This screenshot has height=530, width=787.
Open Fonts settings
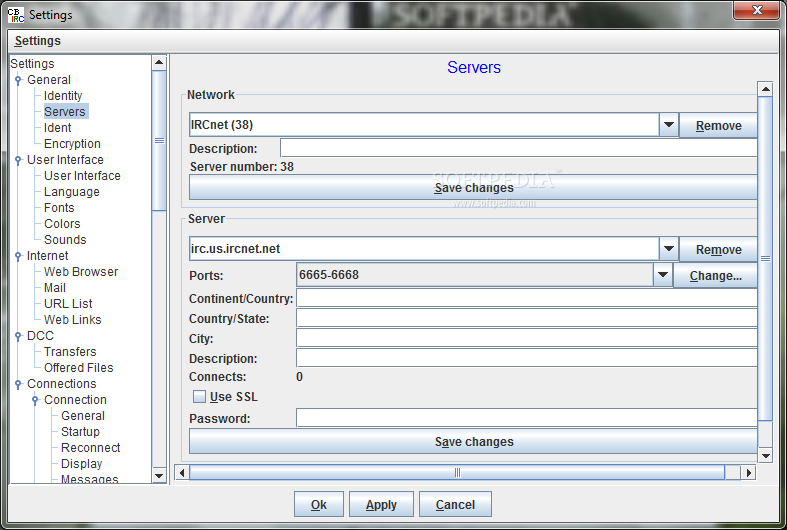pos(59,208)
